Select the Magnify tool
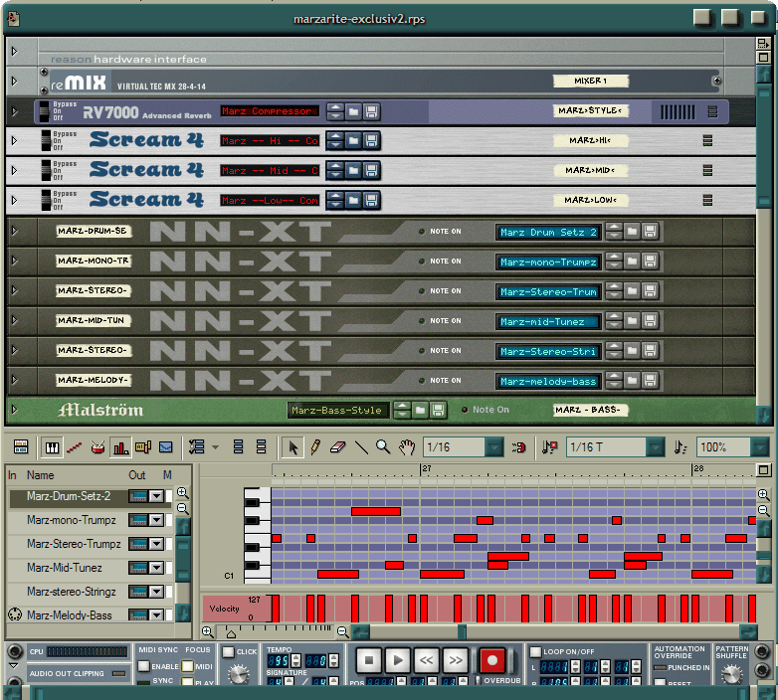The width and height of the screenshot is (778, 700). pos(383,447)
